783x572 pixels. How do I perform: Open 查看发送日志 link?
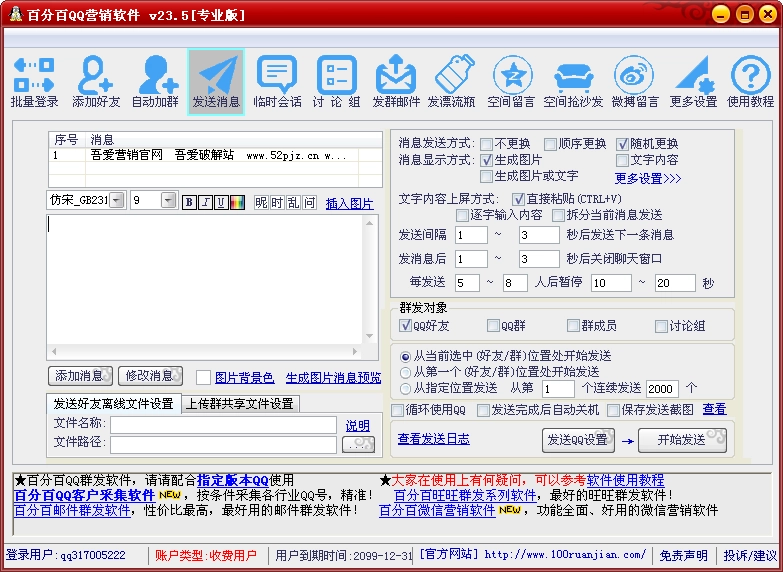coord(433,439)
